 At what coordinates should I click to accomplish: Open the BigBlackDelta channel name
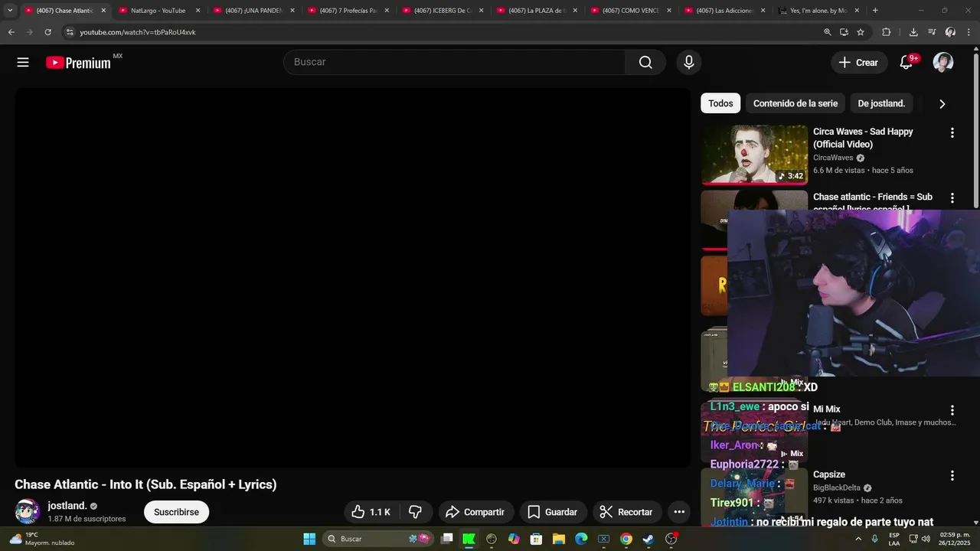pos(838,487)
